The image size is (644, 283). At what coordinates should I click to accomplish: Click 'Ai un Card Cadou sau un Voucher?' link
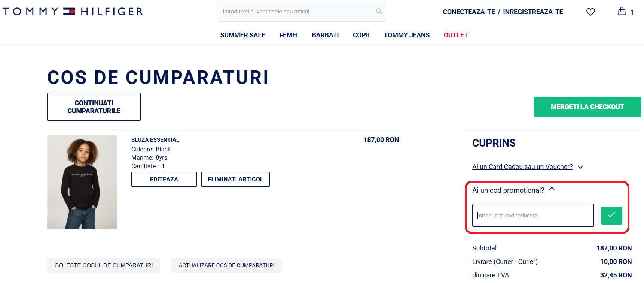pyautogui.click(x=522, y=167)
